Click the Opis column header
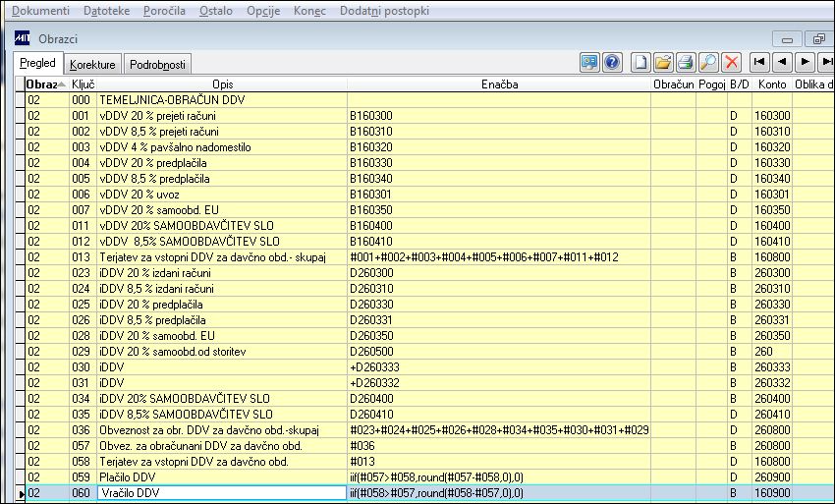835x504 pixels. pyautogui.click(x=223, y=84)
